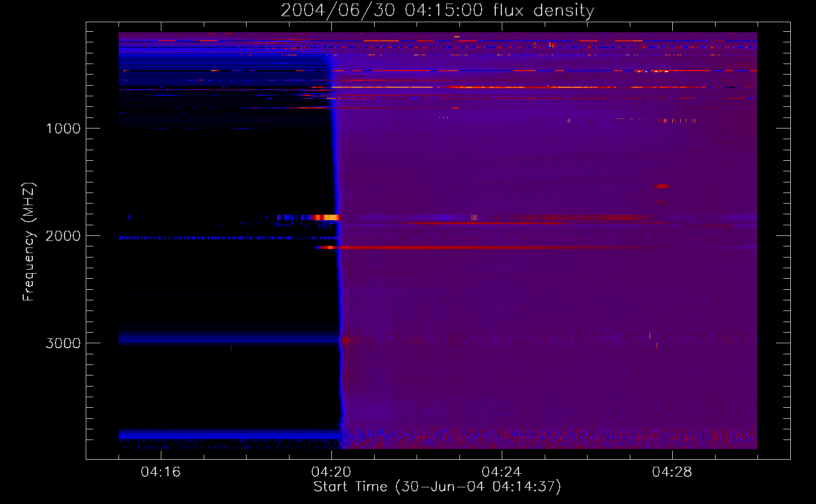Select the 1000 frequency tick label

point(63,129)
